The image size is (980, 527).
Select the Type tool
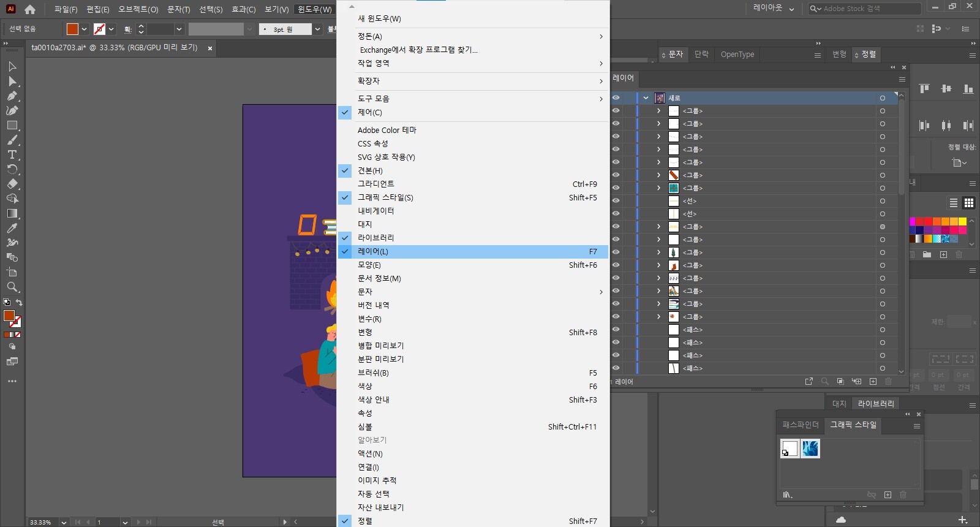[x=12, y=154]
